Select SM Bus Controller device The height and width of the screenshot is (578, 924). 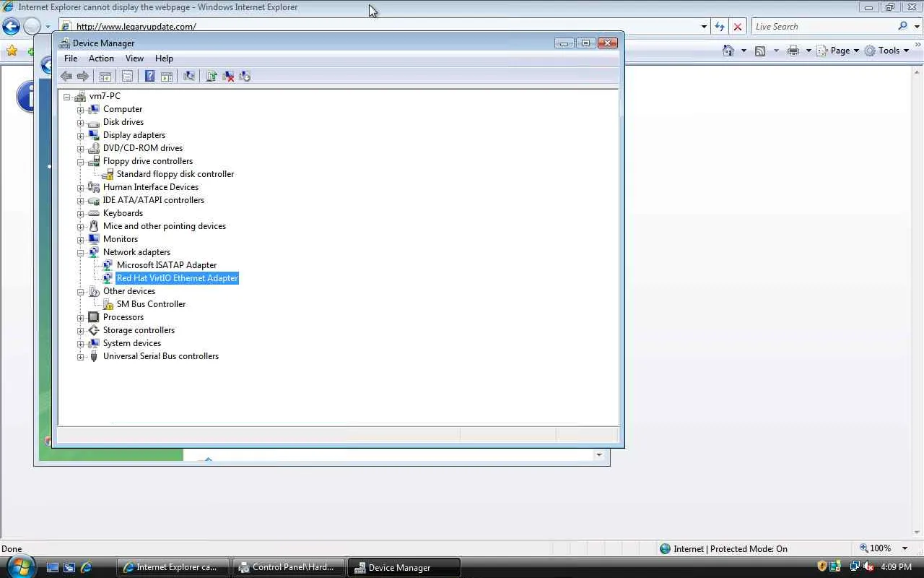(151, 304)
